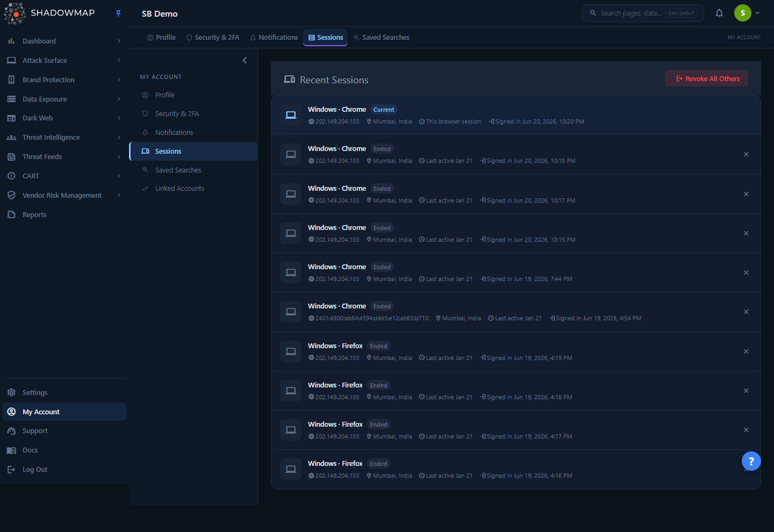Expand the Vendor Risk Management chevron
774x532 pixels.
pos(119,195)
